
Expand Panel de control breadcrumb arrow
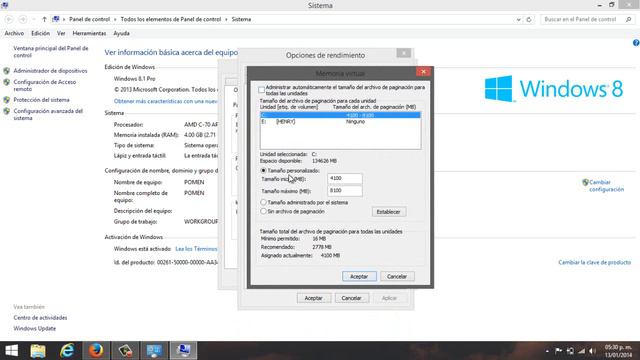115,19
